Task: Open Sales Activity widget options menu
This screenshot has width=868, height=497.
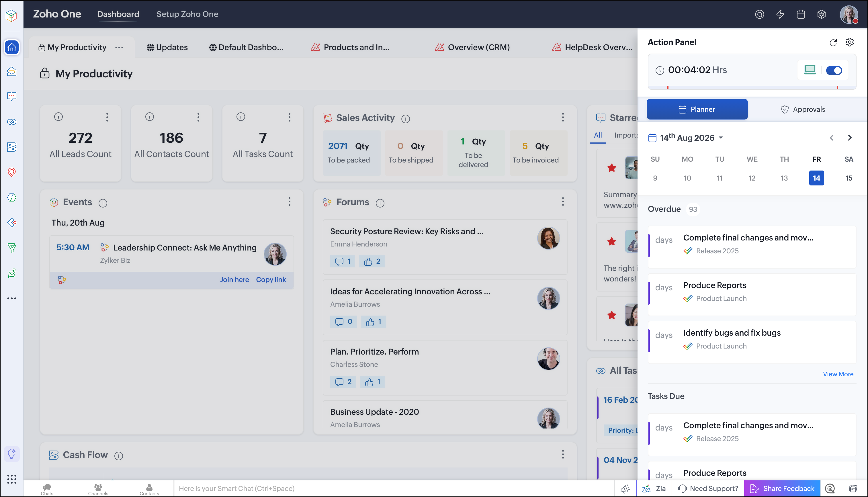Action: pos(563,117)
